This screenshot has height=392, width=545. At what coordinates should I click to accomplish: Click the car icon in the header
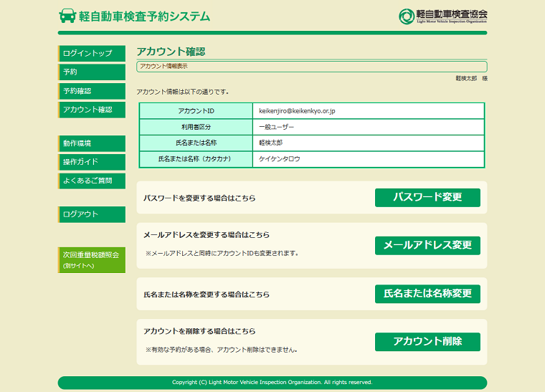[x=67, y=16]
